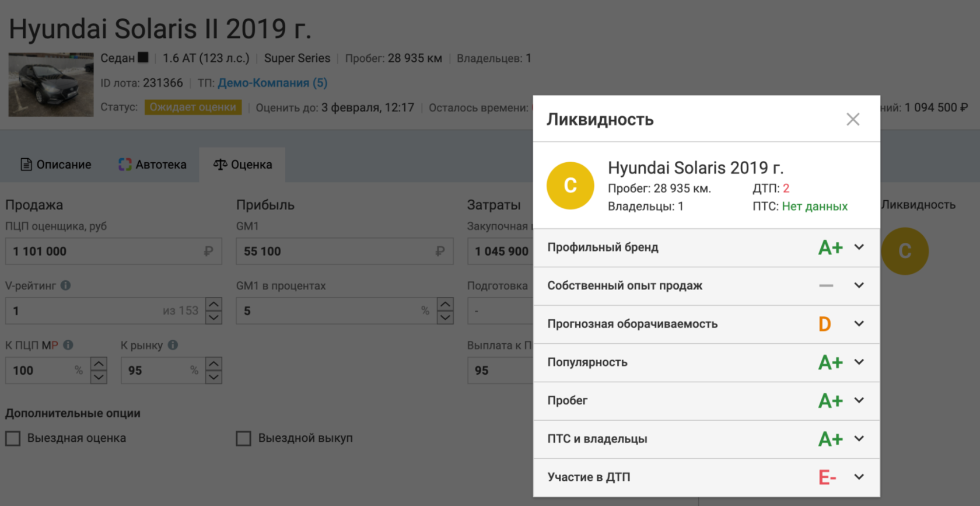Expand the Профильный бренд row
The image size is (980, 506).
coord(859,247)
